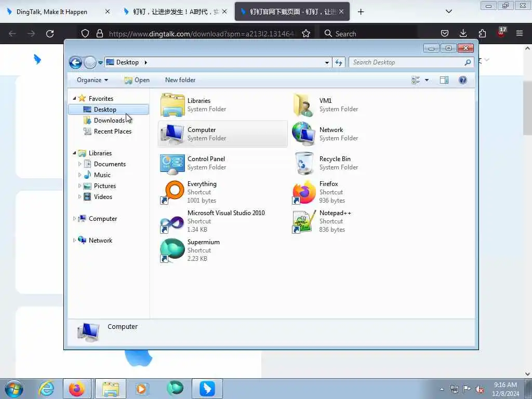Open the Firefox hamburger application menu
The image size is (532, 399).
[520, 33]
